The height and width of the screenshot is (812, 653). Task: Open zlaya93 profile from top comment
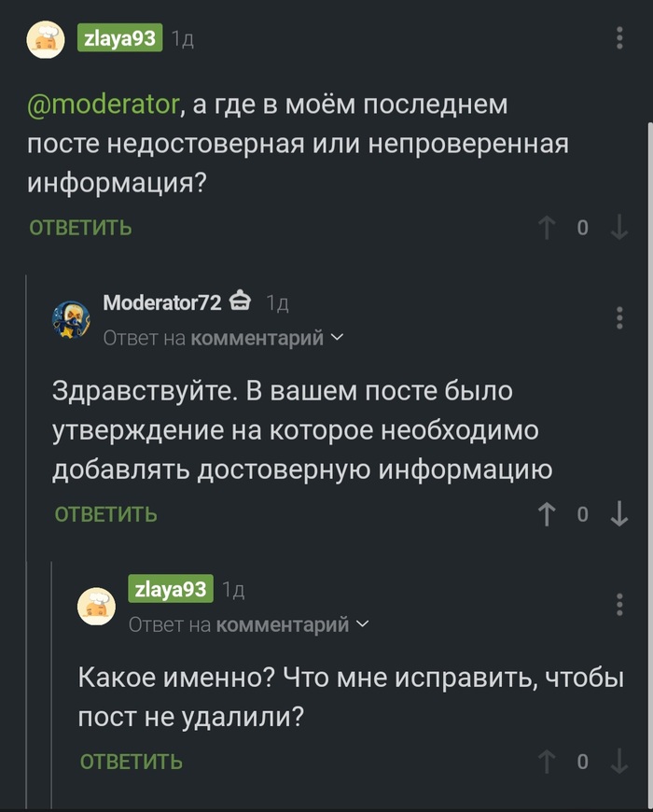120,38
